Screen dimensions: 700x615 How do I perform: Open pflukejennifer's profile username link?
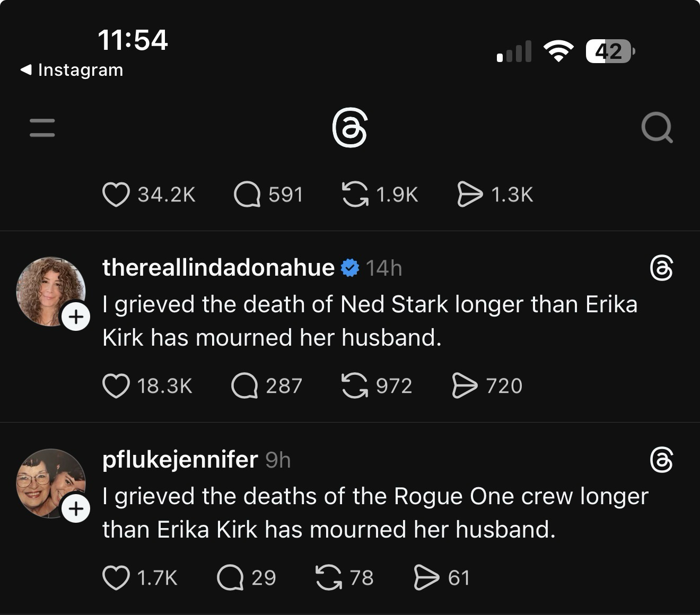click(180, 460)
